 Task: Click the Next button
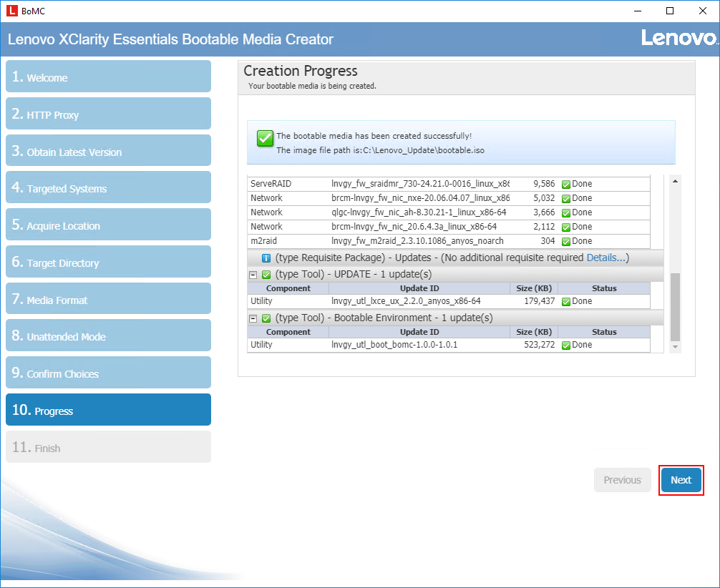click(x=681, y=480)
